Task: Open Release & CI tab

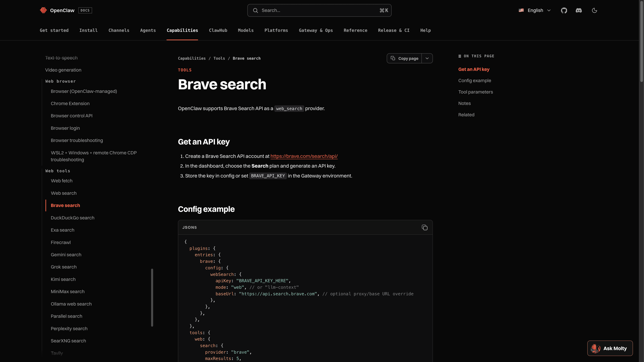Action: click(x=393, y=30)
